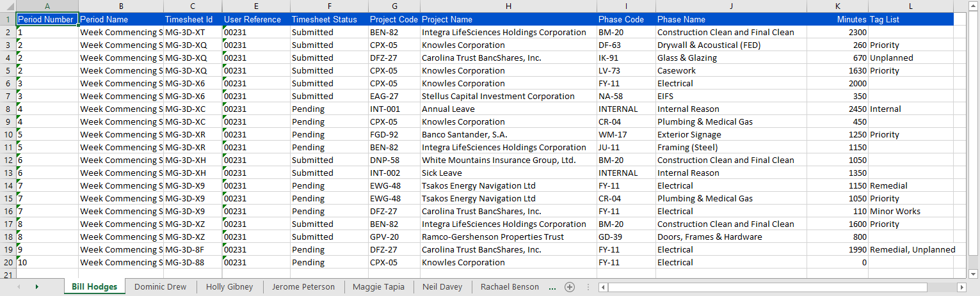Select the GPV-20 project code cell
980x296 pixels.
click(x=394, y=237)
